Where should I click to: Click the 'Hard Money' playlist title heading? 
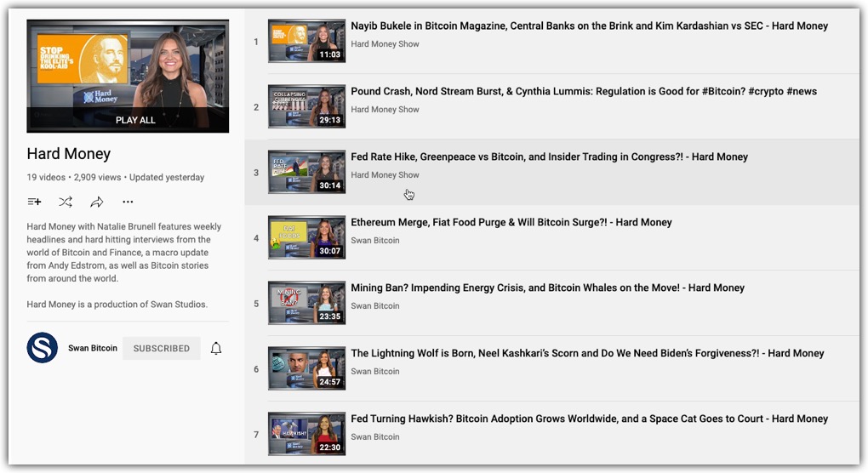tap(69, 154)
